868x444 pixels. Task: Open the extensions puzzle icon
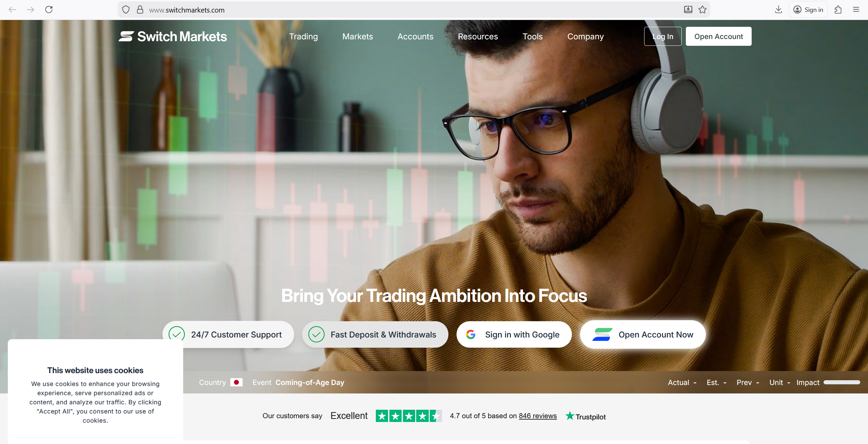click(838, 9)
